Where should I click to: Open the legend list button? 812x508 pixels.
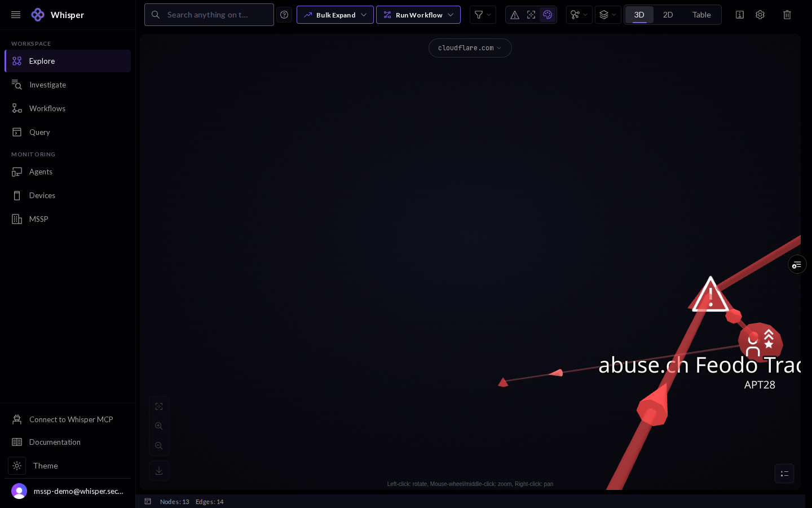coord(784,474)
